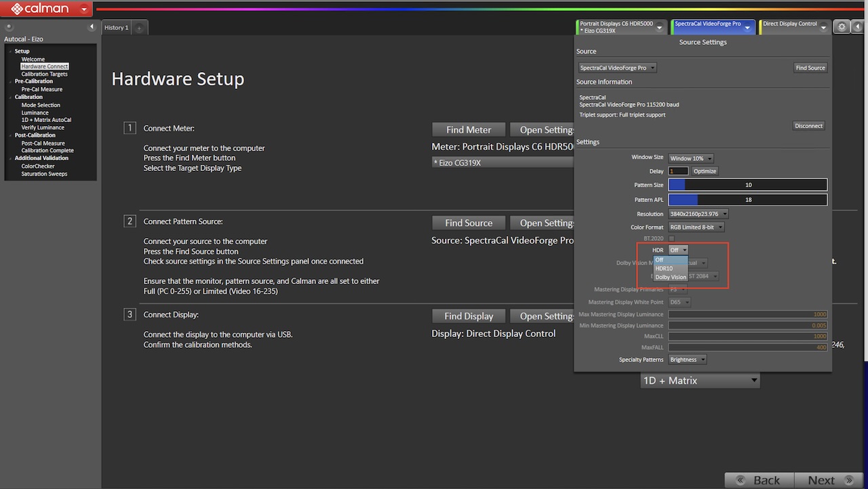Open the Portrait Displays C6 meter tab
The width and height of the screenshot is (868, 489).
pyautogui.click(x=622, y=27)
